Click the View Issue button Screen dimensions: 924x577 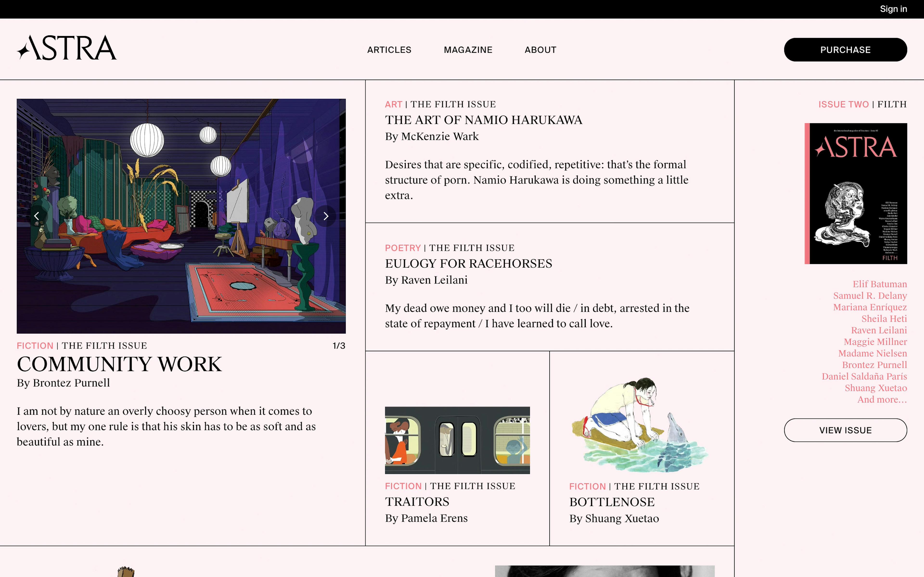[845, 430]
